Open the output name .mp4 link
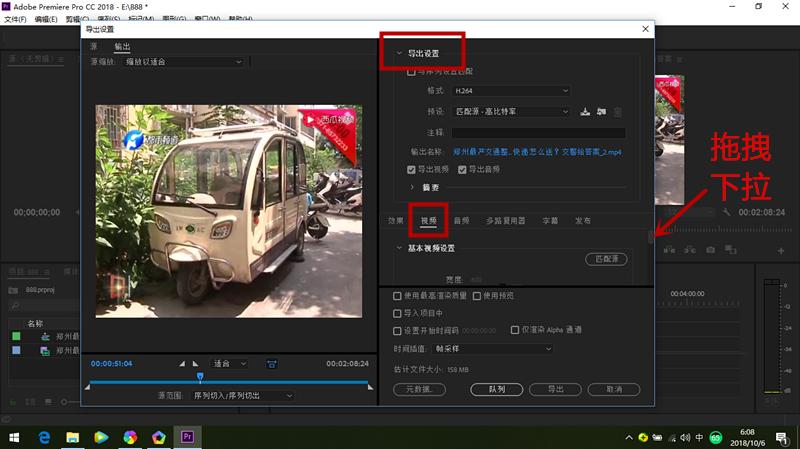Image resolution: width=800 pixels, height=449 pixels. pyautogui.click(x=537, y=152)
